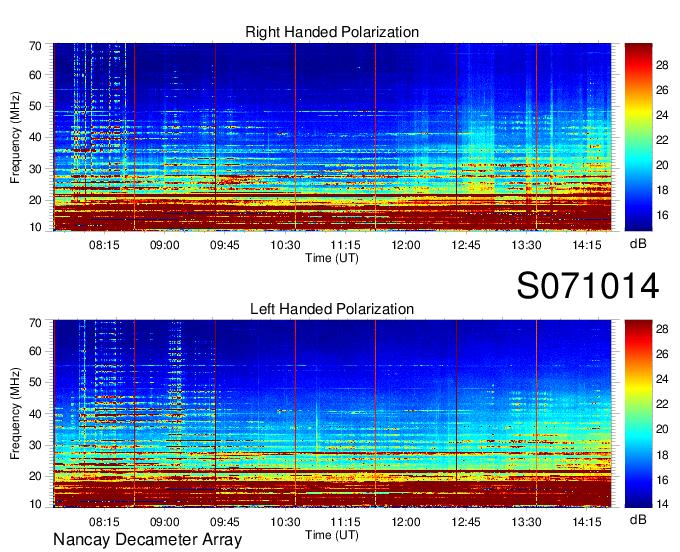The height and width of the screenshot is (552, 680).
Task: Click "Time (UT)" label under Left Handed plot
Action: click(x=332, y=535)
